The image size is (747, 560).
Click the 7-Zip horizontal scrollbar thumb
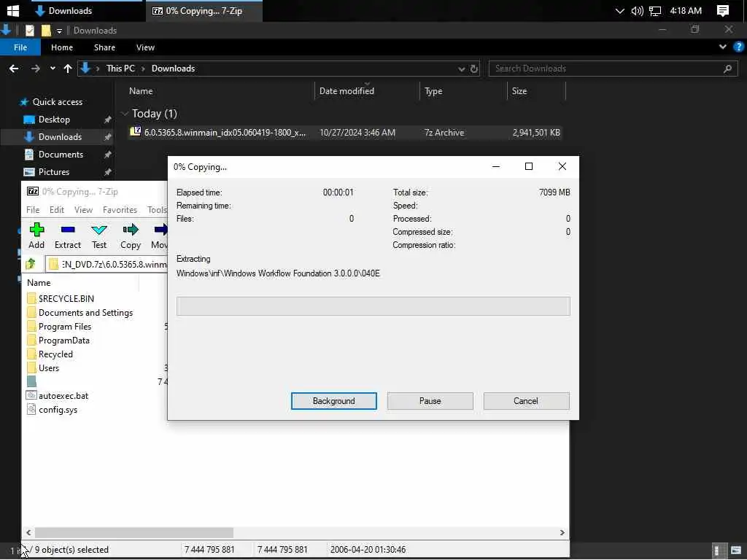point(134,532)
